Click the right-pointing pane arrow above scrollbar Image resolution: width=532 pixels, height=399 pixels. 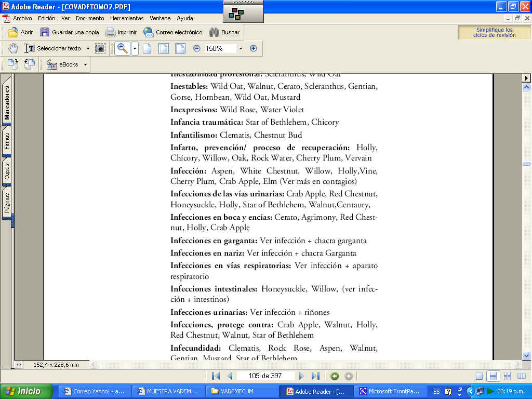click(526, 78)
